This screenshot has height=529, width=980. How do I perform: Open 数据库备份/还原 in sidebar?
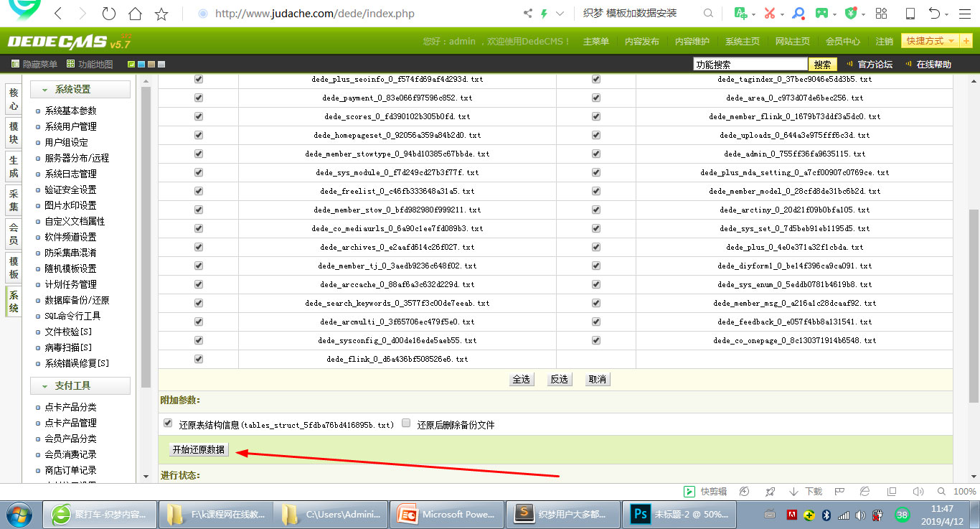(x=77, y=300)
